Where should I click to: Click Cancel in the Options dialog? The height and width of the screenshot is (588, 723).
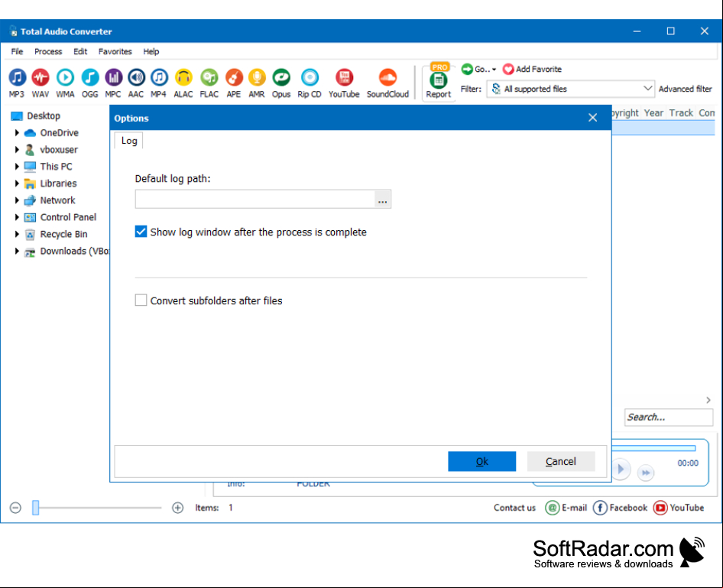coord(561,461)
